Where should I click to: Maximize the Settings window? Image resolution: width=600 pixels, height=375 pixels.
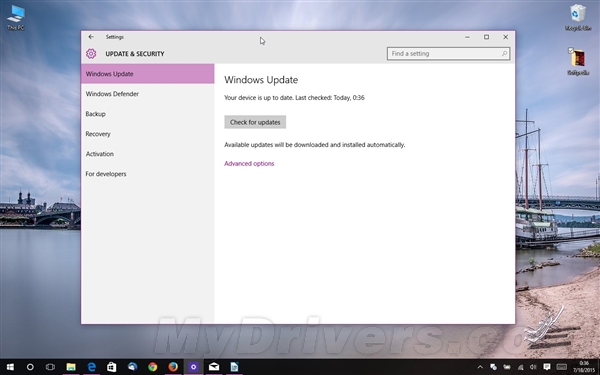[486, 37]
